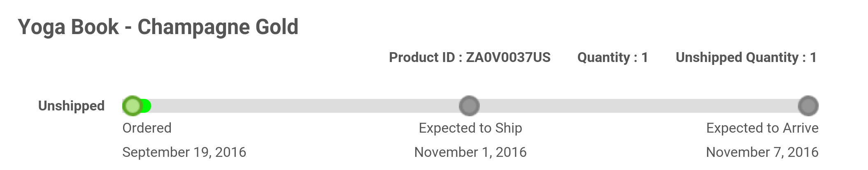The height and width of the screenshot is (170, 868).
Task: Click the words Champagne Gold in the title
Action: point(218,27)
